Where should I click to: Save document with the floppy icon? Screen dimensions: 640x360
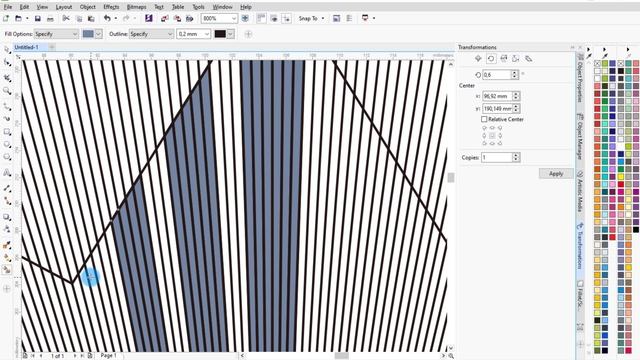(38, 18)
